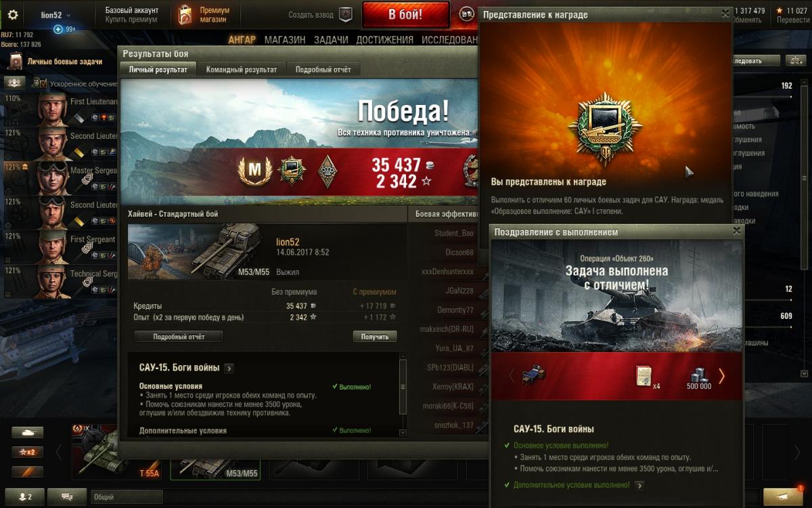Switch to the Командный результат tab
Image resolution: width=812 pixels, height=508 pixels.
coord(242,69)
